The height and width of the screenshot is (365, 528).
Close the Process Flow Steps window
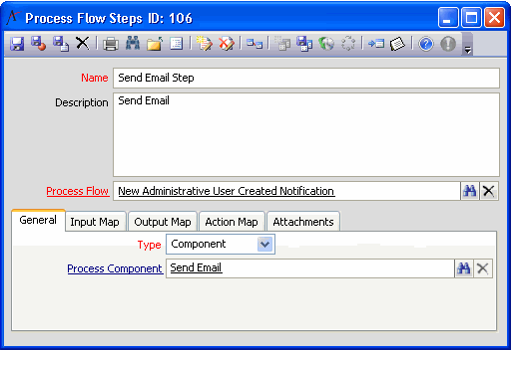[494, 18]
